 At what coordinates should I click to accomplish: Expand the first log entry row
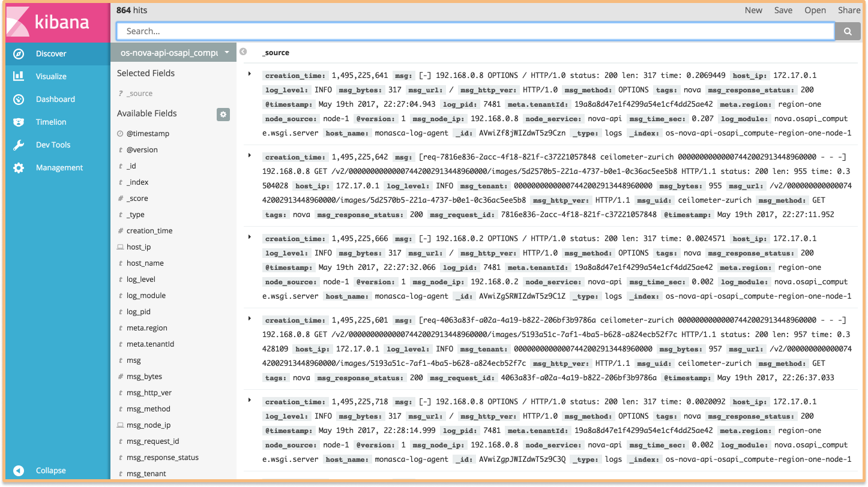[x=250, y=74]
